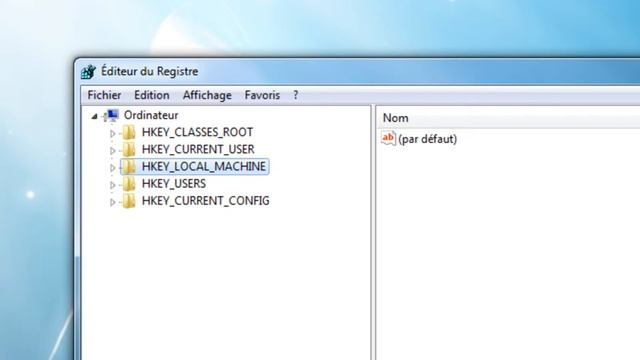Screen dimensions: 640x360
Task: Click the HKEY_USERS folder icon
Action: 129,184
